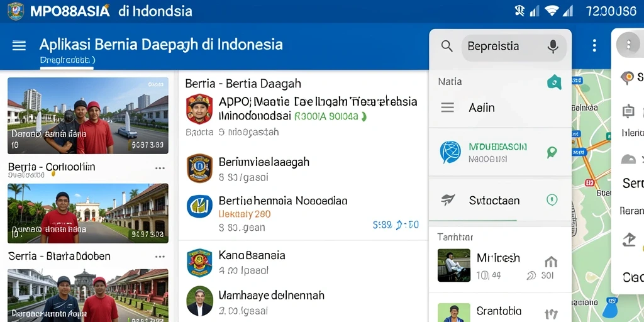Tap the half-dome icon in right panel

point(628,159)
